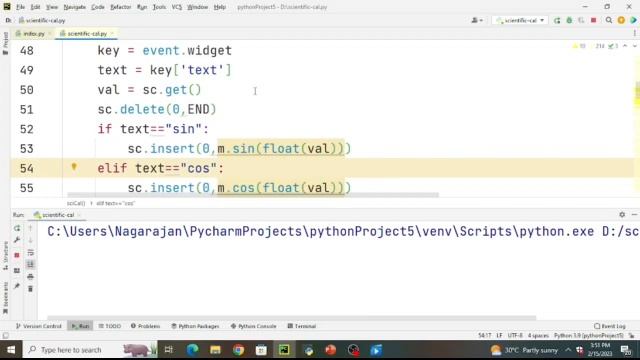Click Run console horizontal scrollbar

(291, 318)
